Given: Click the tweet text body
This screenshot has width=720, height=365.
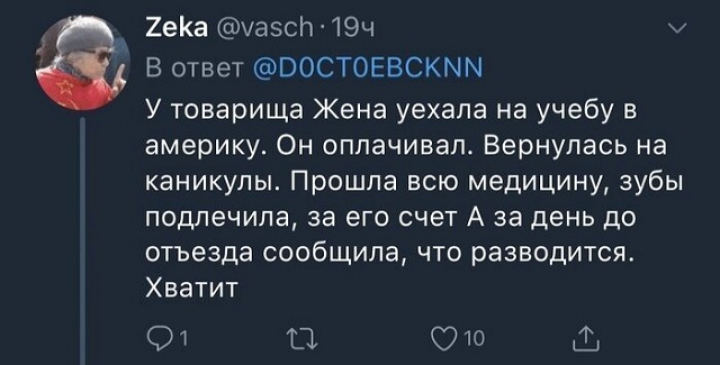Looking at the screenshot, I should coord(413,200).
